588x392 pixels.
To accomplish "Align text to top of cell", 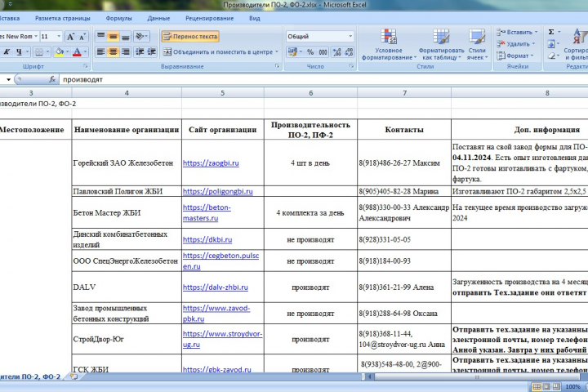I will [101, 37].
